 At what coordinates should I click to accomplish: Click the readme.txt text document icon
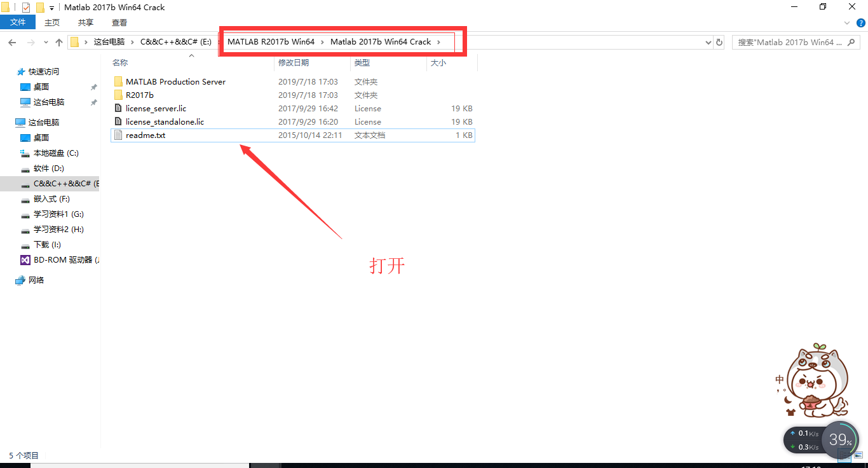coord(118,135)
